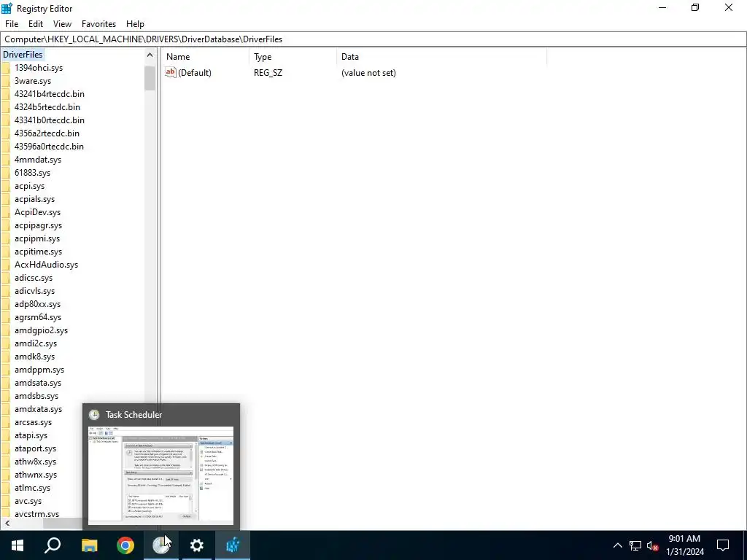Select the adicvls.sys key

(34, 291)
